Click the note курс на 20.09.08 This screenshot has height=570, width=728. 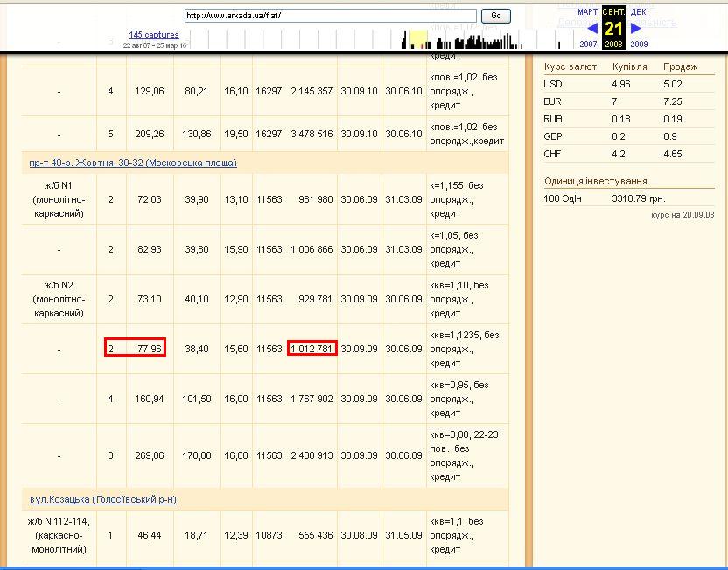click(x=682, y=215)
